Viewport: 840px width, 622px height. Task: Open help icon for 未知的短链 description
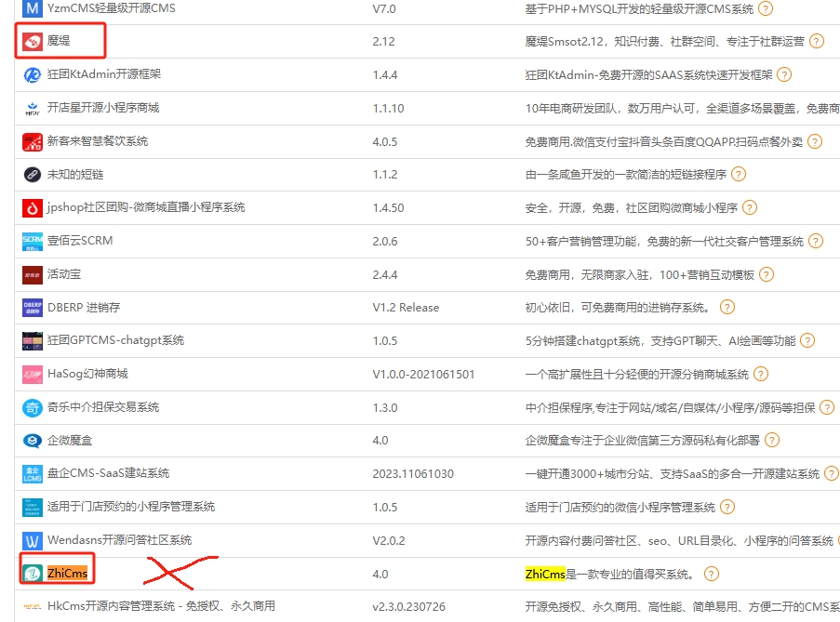739,175
